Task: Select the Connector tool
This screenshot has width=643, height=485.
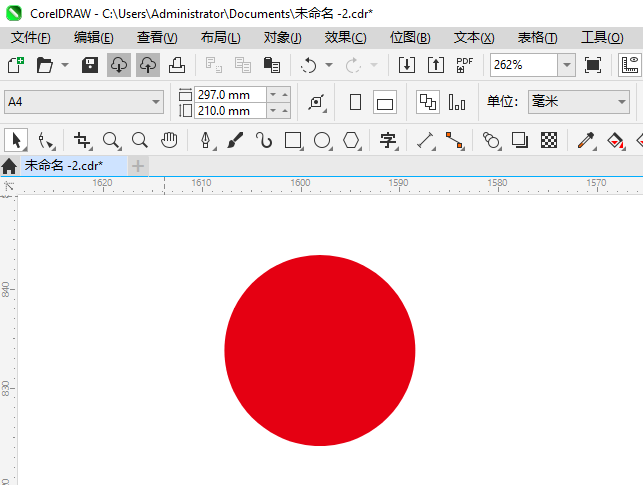Action: coord(454,141)
